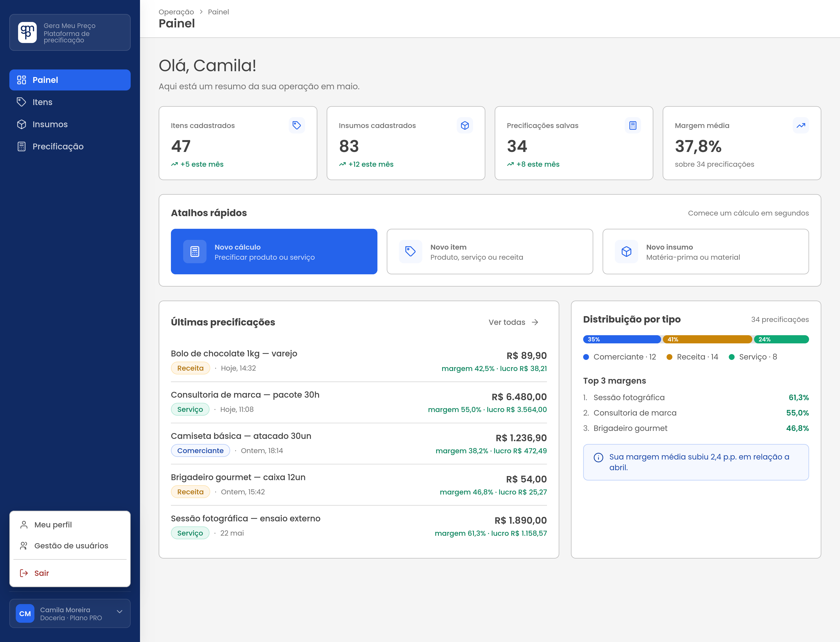Screen dimensions: 840x642
Task: Select Sair to log out
Action: pos(70,573)
